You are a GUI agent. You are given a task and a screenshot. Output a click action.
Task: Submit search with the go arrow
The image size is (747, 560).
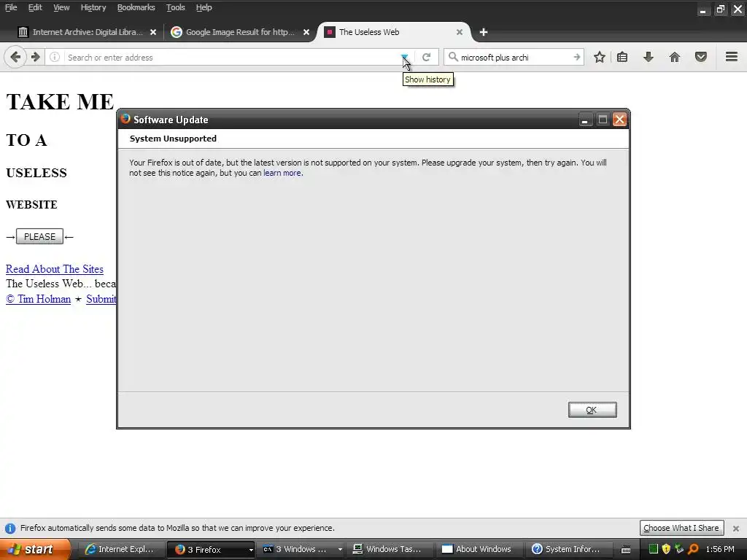[576, 57]
